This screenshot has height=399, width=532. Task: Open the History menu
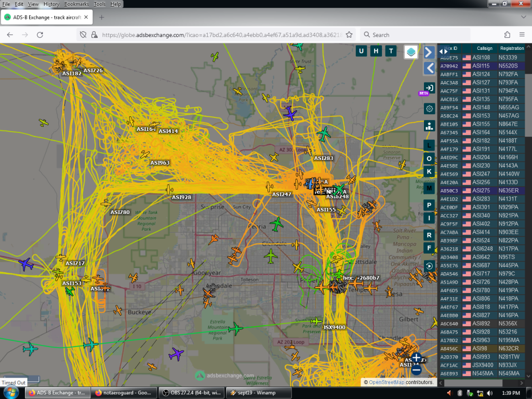(51, 4)
